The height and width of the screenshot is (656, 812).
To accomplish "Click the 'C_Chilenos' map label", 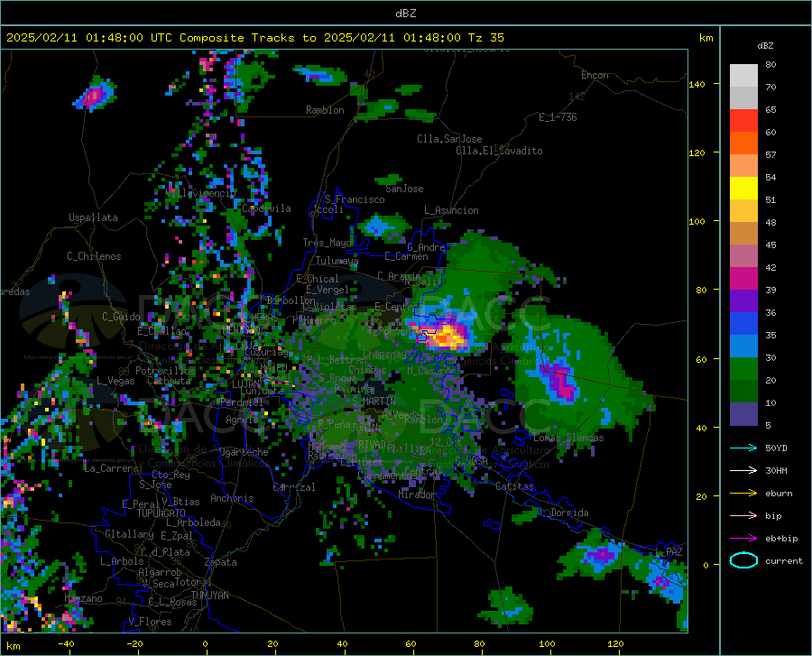I will coord(94,256).
